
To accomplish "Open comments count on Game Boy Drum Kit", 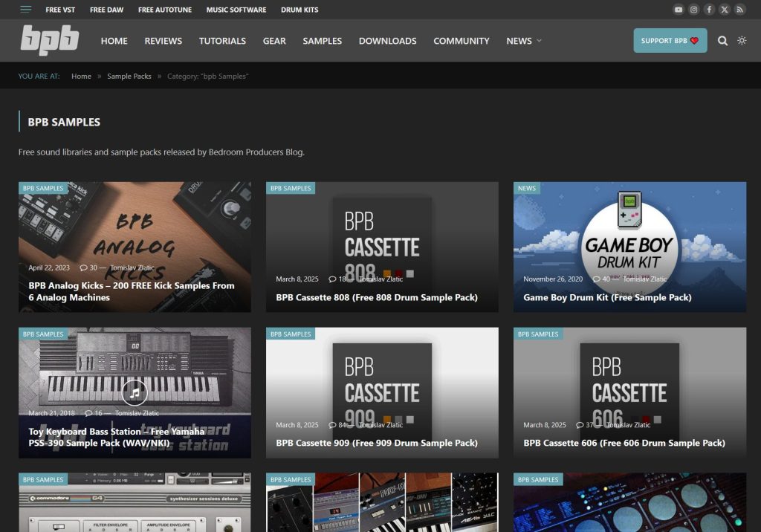I will pyautogui.click(x=601, y=279).
